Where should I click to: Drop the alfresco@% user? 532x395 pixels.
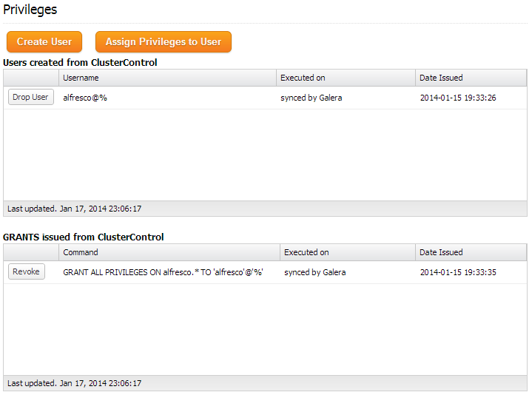(31, 98)
